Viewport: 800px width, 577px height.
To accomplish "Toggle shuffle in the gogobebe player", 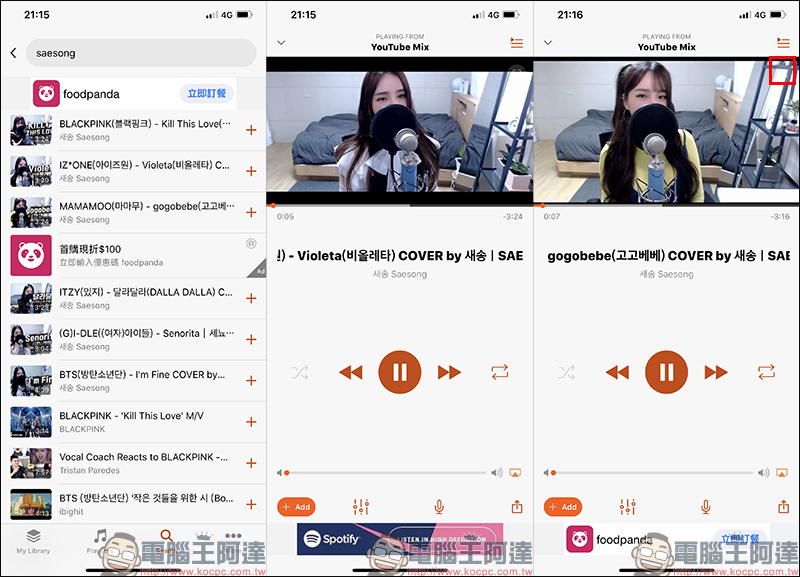I will pos(567,372).
